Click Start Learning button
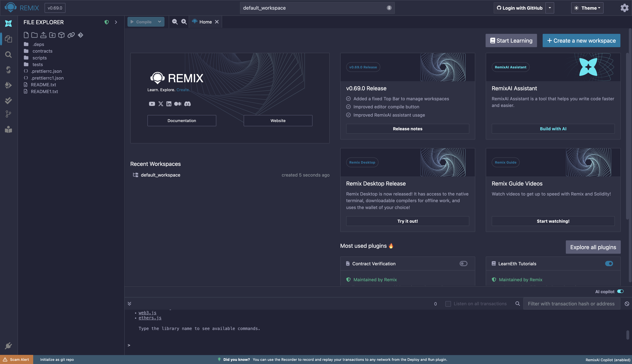 [511, 41]
